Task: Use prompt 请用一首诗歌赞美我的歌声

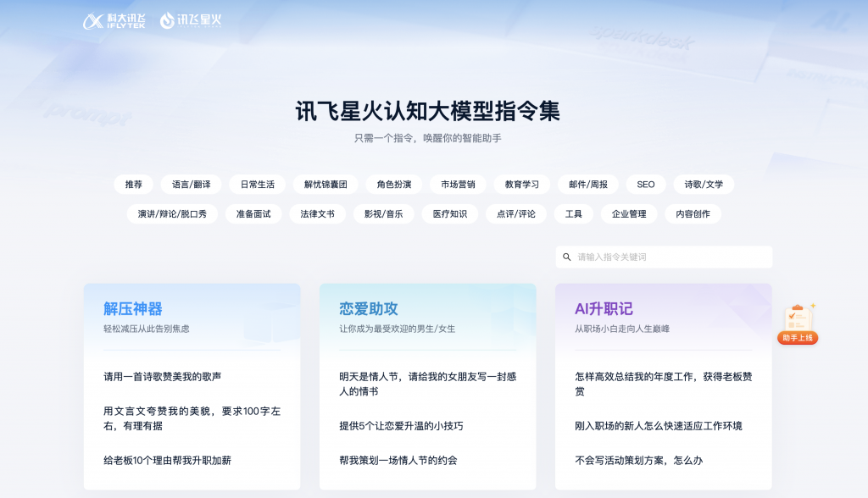Action: point(162,377)
